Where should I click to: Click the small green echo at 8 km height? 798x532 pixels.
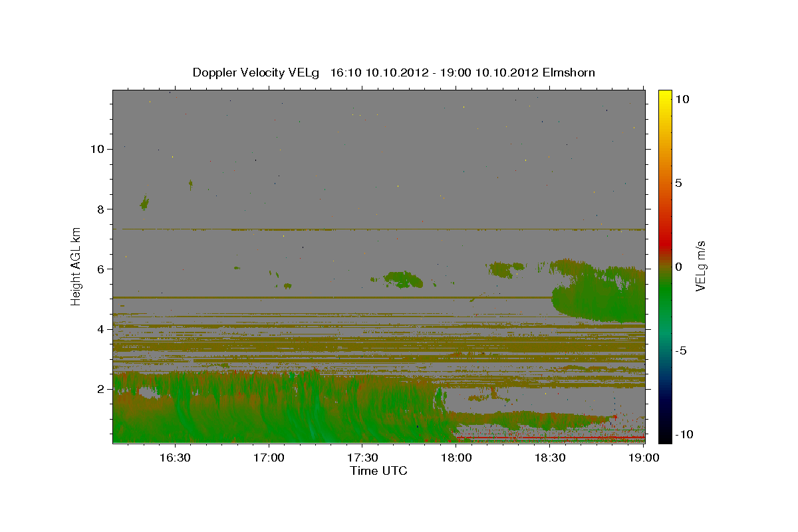144,203
